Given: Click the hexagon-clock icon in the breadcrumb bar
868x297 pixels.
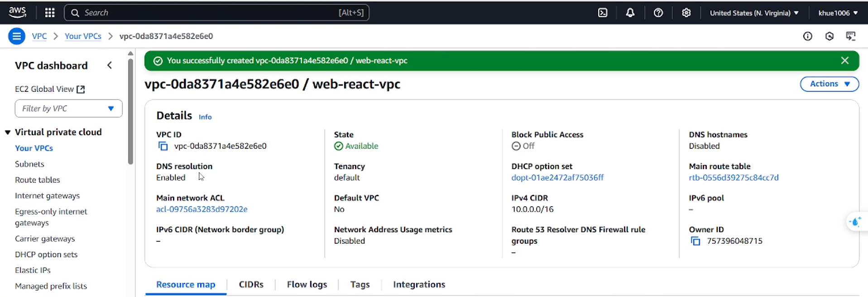Looking at the screenshot, I should click(830, 36).
